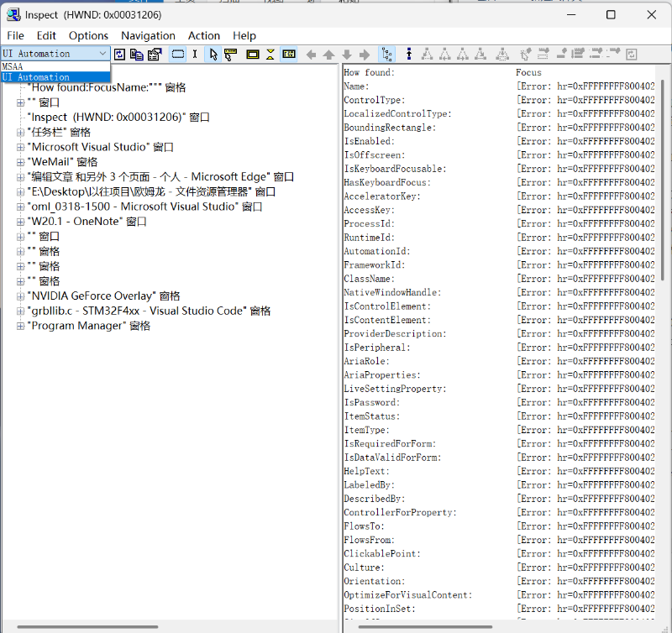Navigate to parent element with up arrow icon
Viewport: 672px width, 633px height.
tap(329, 53)
